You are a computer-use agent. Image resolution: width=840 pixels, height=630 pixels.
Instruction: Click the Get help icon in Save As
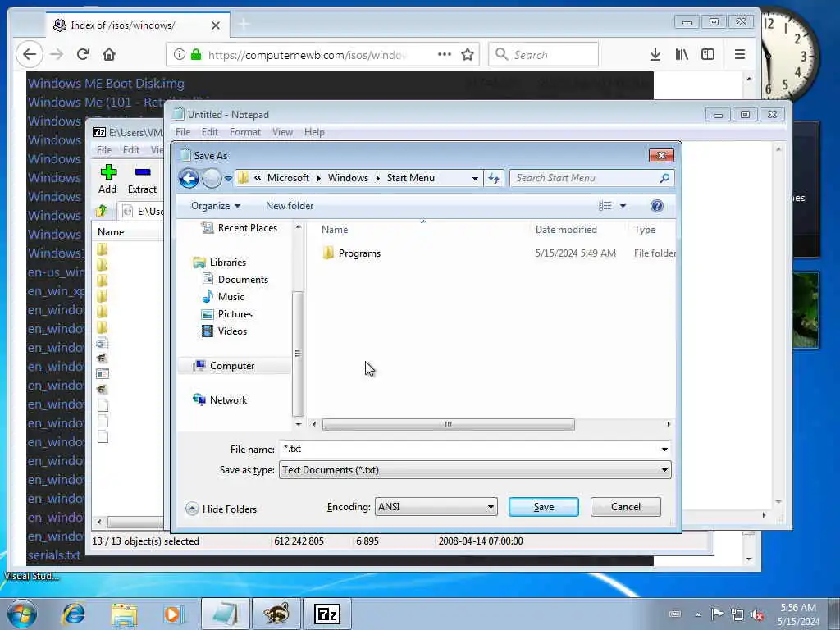pos(657,206)
